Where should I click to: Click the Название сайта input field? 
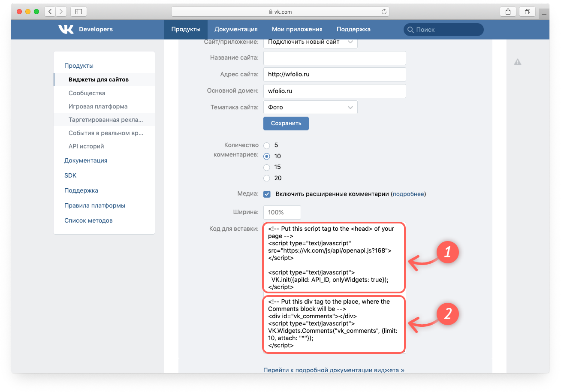coord(335,58)
